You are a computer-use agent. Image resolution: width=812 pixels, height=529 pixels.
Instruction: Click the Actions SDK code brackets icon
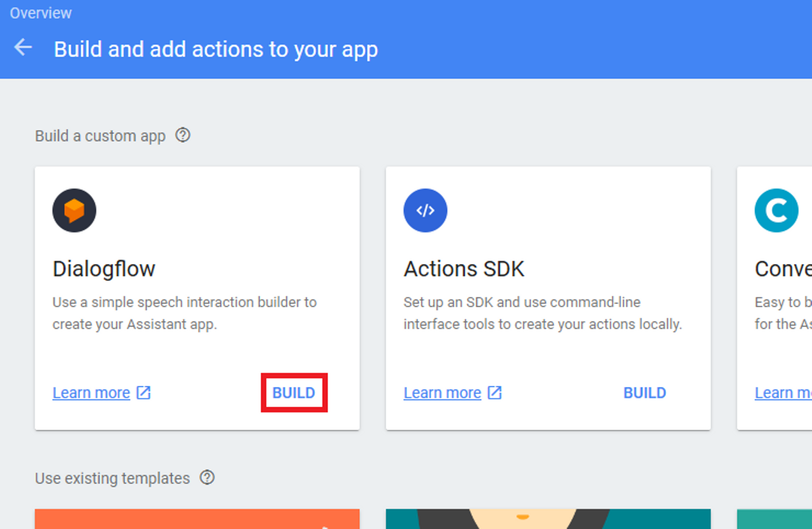click(425, 210)
